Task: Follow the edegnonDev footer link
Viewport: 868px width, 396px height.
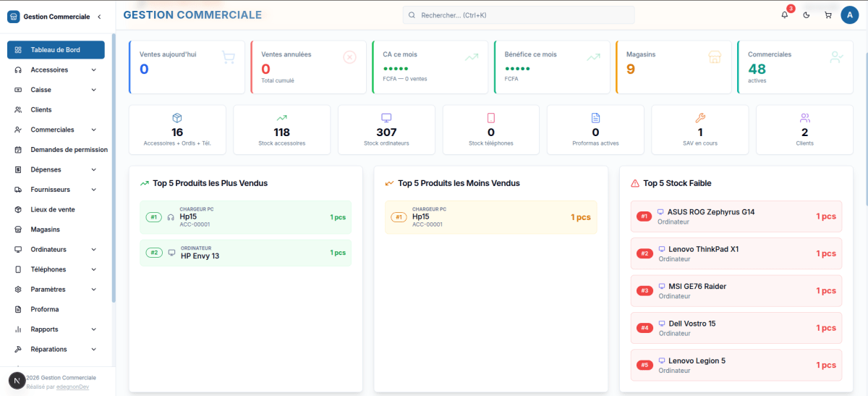Action: click(x=72, y=387)
